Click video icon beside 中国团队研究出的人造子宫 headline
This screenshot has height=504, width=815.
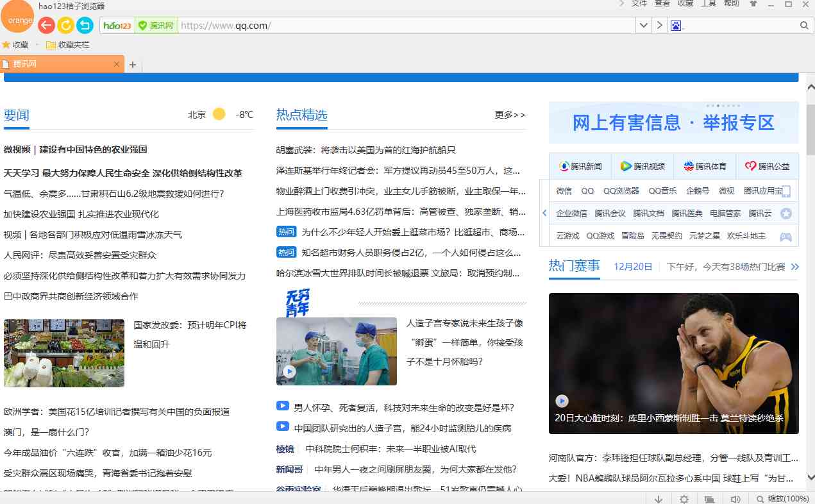(x=283, y=426)
